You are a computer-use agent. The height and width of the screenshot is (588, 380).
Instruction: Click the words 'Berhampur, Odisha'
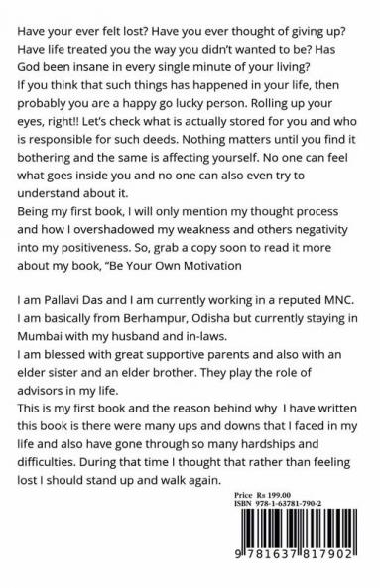[177, 318]
